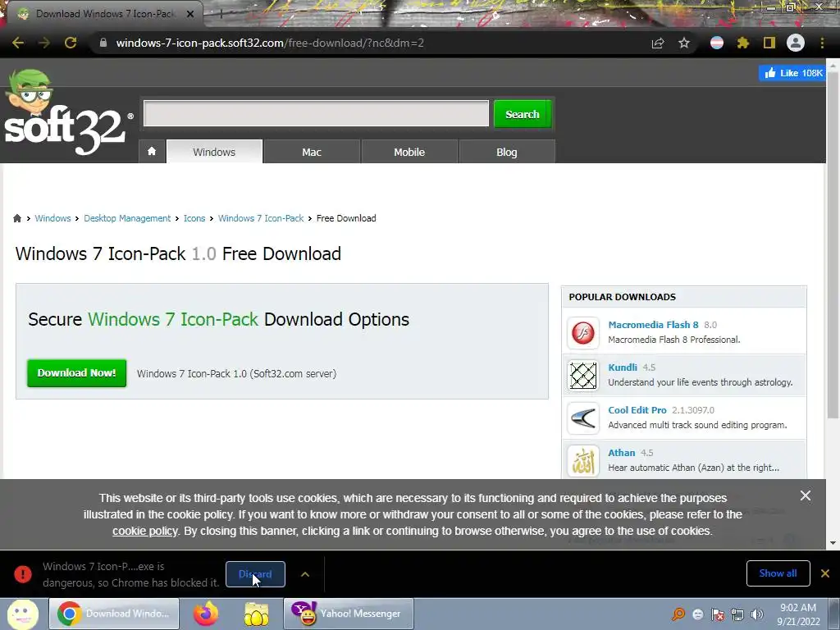Click the Athan app icon
This screenshot has height=630, width=840.
point(583,461)
